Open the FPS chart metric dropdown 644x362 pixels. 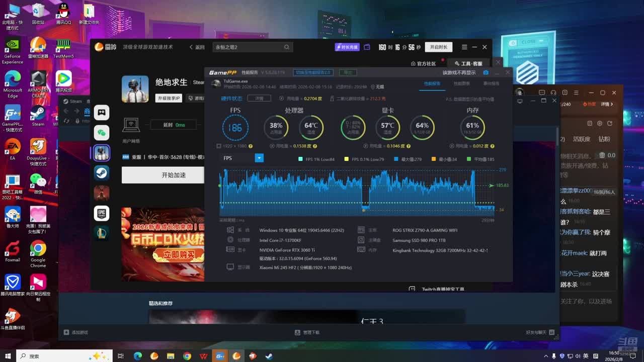click(x=259, y=158)
